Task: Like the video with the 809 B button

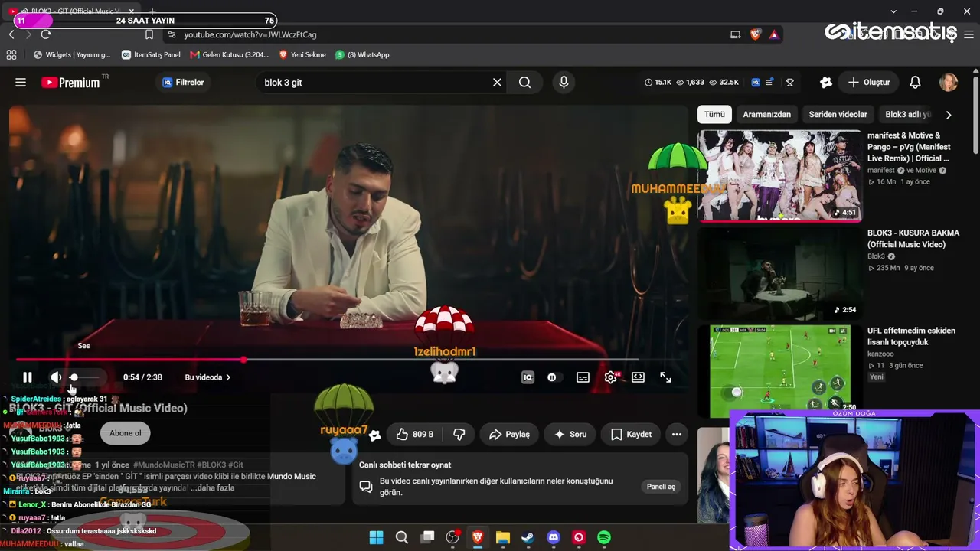Action: (x=414, y=435)
